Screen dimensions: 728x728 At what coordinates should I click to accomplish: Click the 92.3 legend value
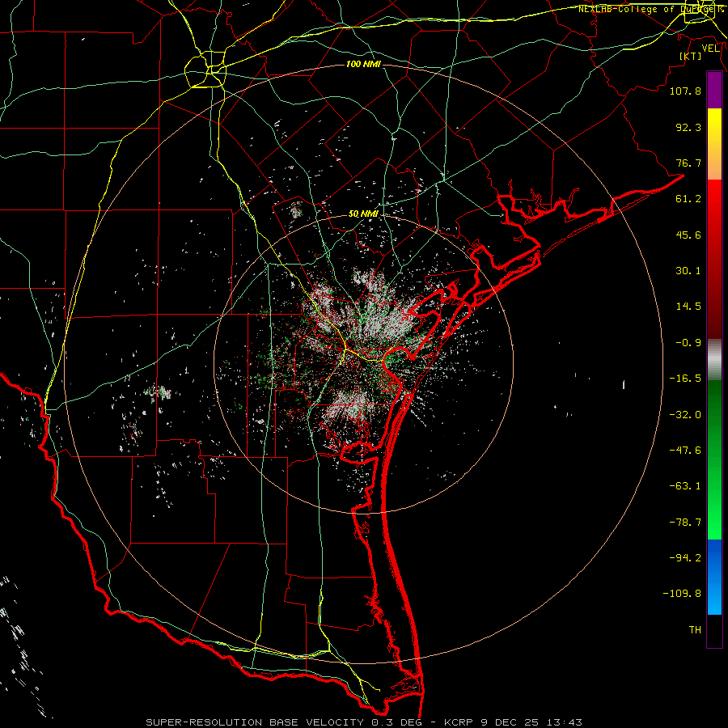(x=688, y=127)
